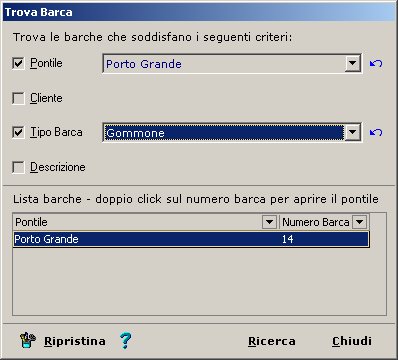
Task: Enable the Descrizione checkbox
Action: coord(18,167)
